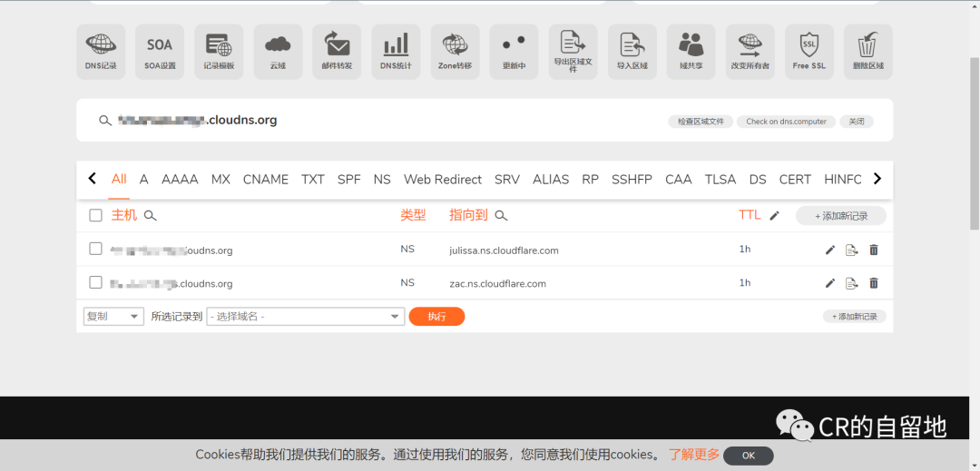Check the select-all box beside 主机

pos(95,216)
